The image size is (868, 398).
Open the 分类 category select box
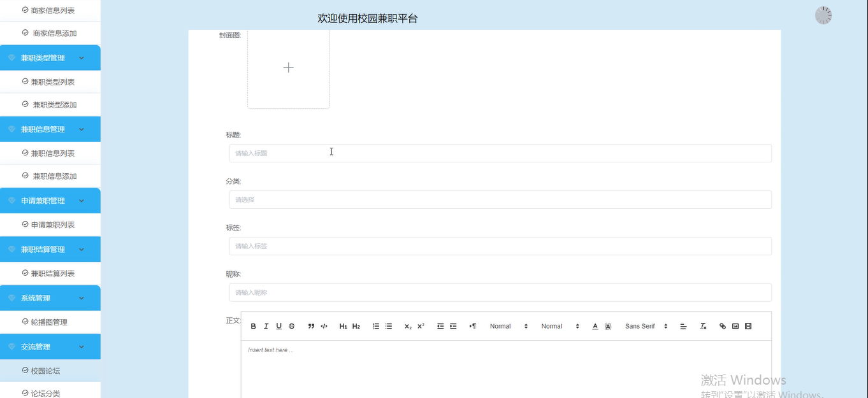pos(500,199)
